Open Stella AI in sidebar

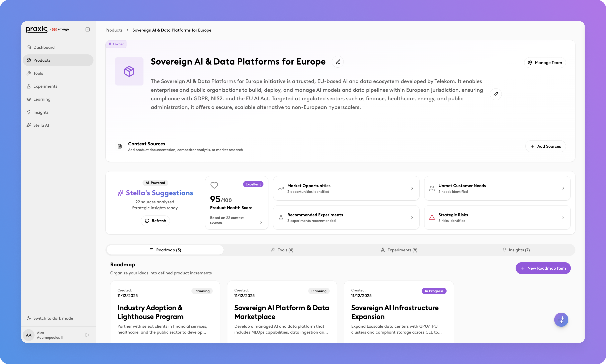pos(41,125)
